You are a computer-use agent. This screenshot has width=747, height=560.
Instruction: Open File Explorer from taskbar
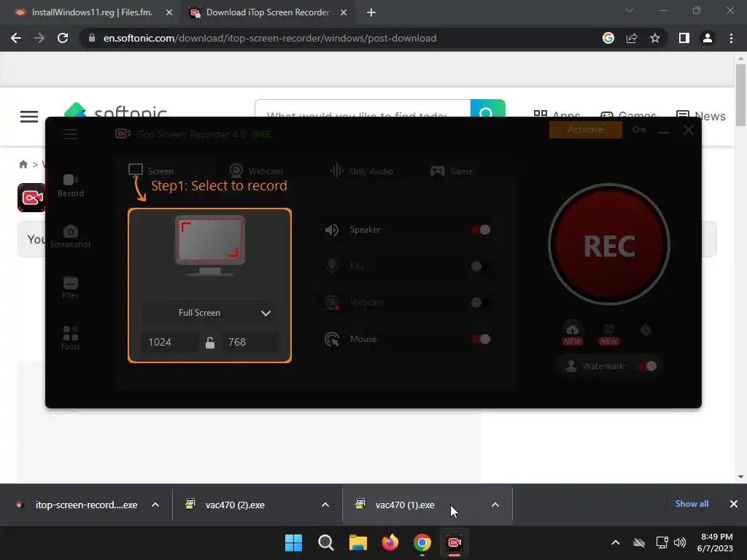click(x=357, y=542)
